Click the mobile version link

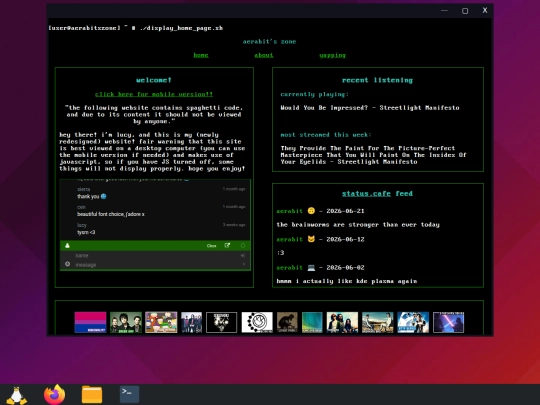(x=154, y=94)
